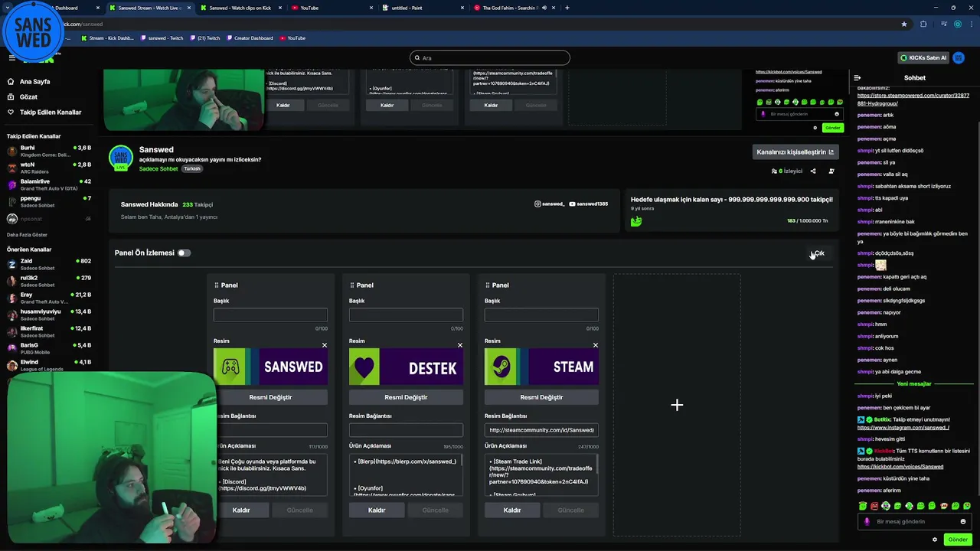Open Creator Dashboard bookmark

point(250,38)
